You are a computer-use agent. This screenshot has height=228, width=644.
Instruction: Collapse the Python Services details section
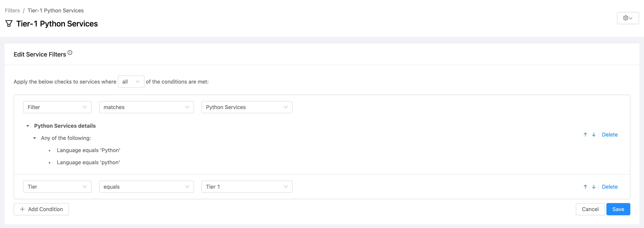click(28, 126)
